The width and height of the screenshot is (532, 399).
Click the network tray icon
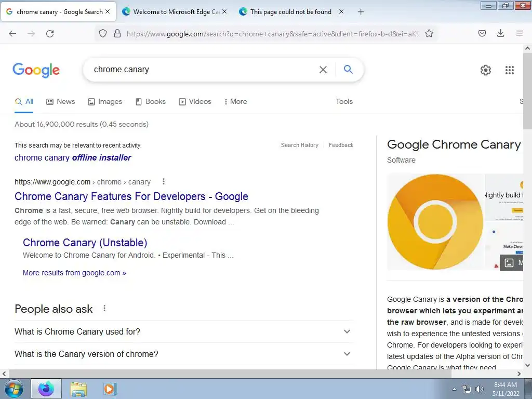tap(467, 389)
